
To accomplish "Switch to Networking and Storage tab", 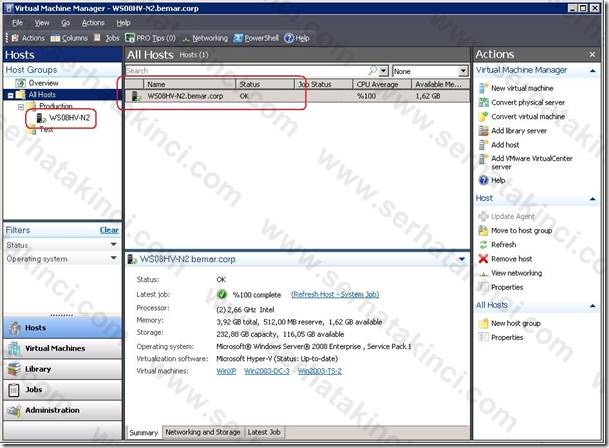I will [203, 432].
